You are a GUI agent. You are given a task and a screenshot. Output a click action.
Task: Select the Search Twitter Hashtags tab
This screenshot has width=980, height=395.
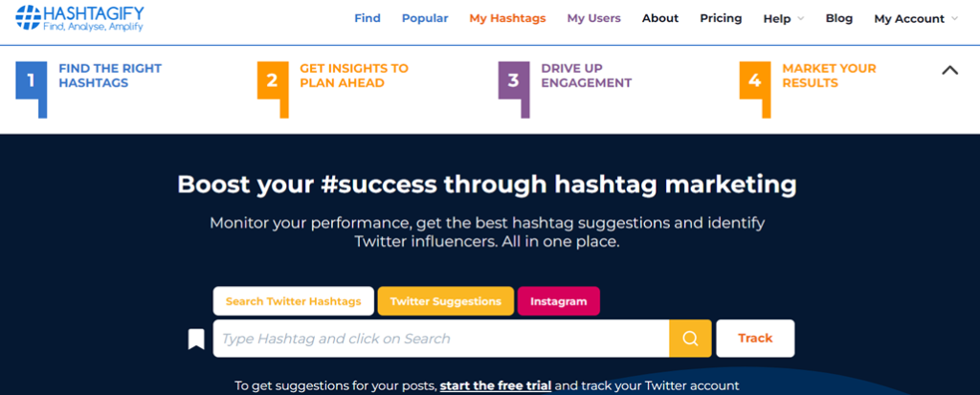pyautogui.click(x=293, y=301)
